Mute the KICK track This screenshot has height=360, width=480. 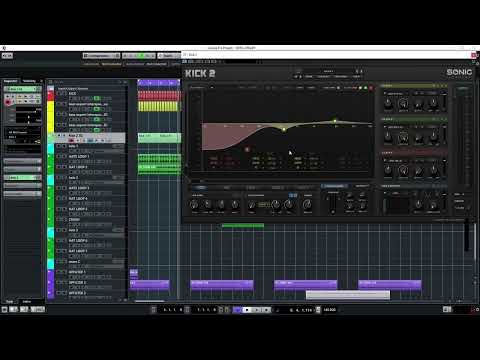[x=58, y=94]
